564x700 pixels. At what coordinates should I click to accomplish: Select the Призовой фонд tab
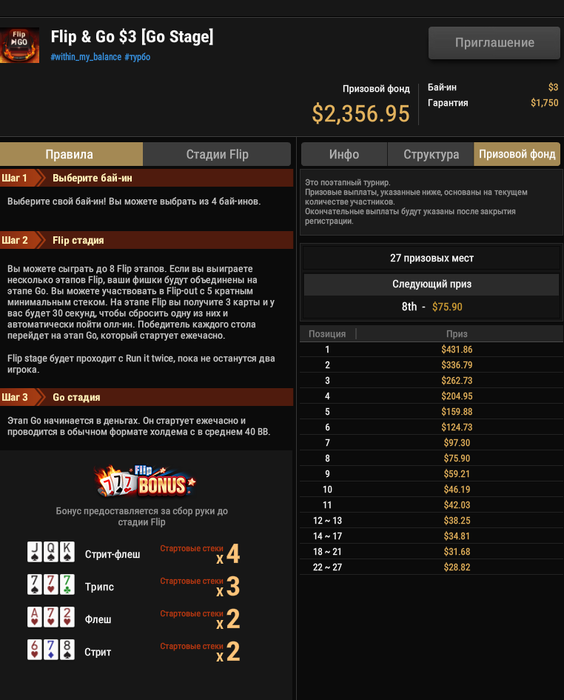point(517,154)
